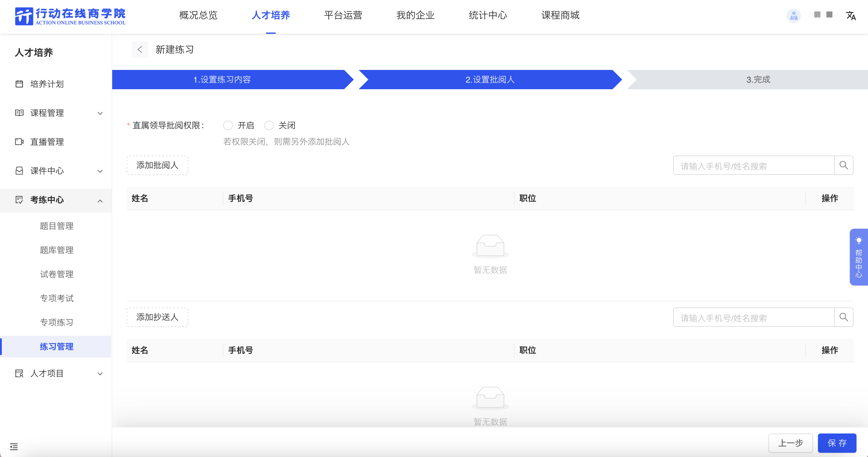
Task: Click the 保存 button
Action: [x=837, y=443]
